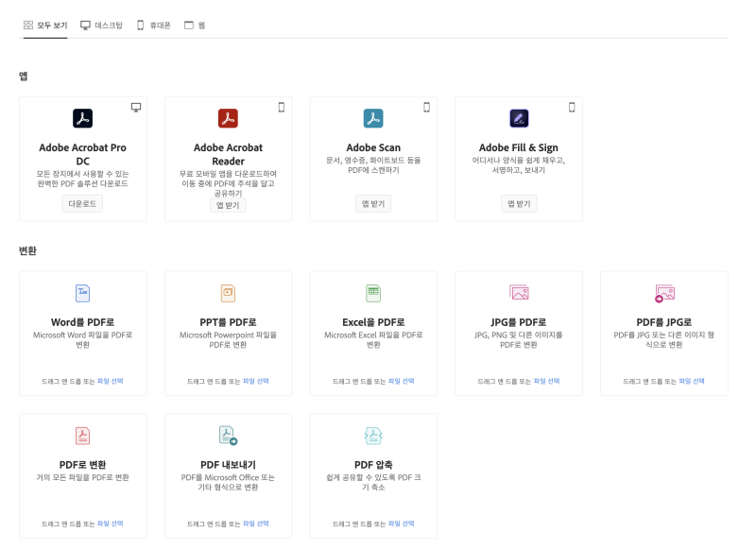Viewport: 756px width, 550px height.
Task: Select the 휴대폰 filter tab
Action: tap(154, 26)
